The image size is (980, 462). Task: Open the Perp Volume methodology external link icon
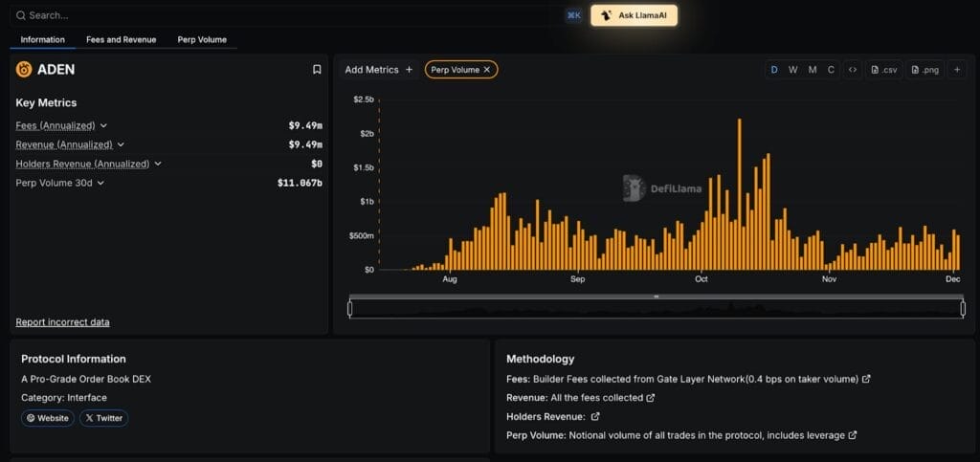click(853, 435)
